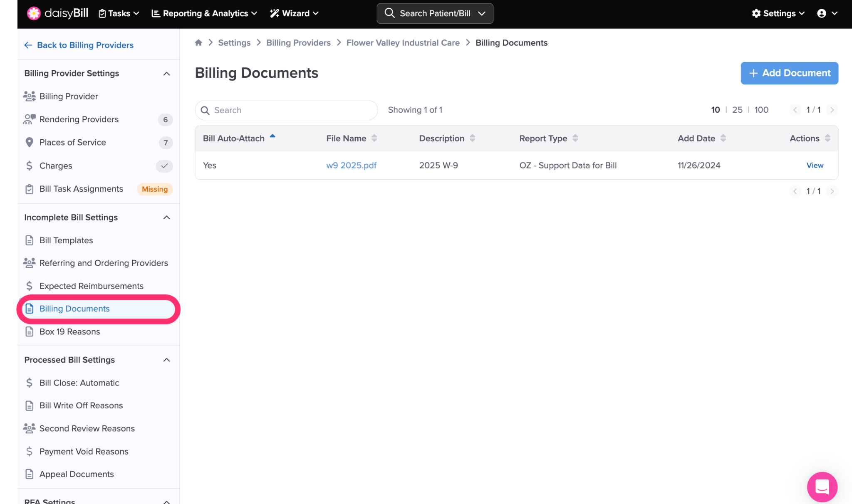Set the page size to 25 rows
This screenshot has height=504, width=852.
pos(737,110)
